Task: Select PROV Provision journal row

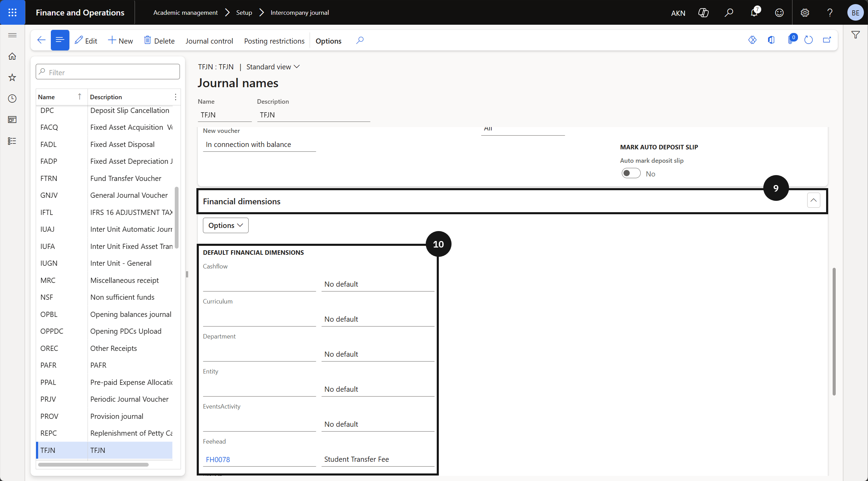Action: pos(104,416)
